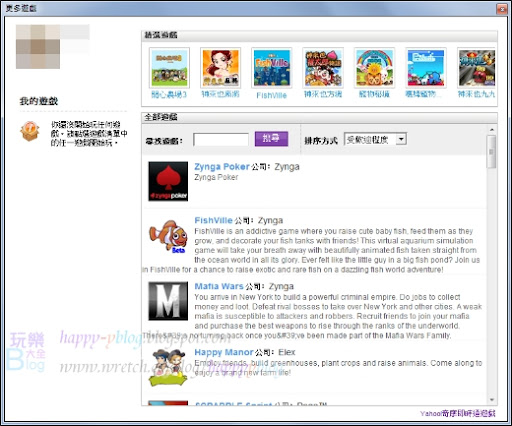Click the Yahoo Messenger games link at bottom right
The height and width of the screenshot is (426, 512).
pyautogui.click(x=458, y=414)
